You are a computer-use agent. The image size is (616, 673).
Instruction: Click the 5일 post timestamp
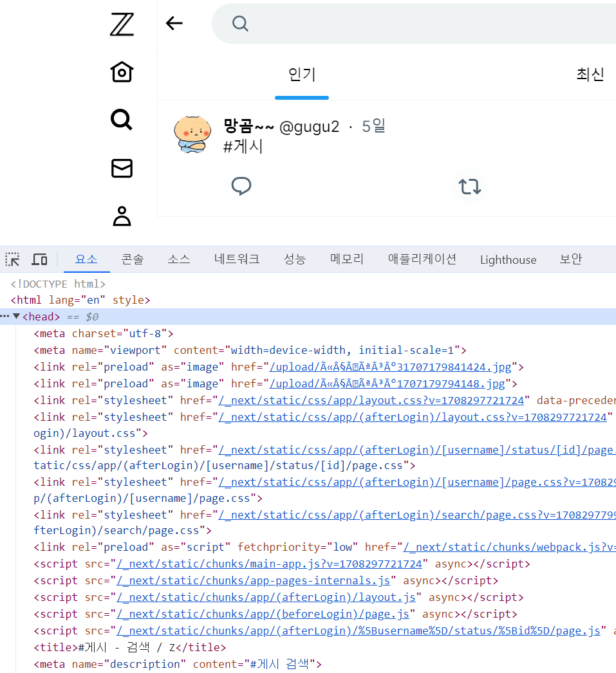pyautogui.click(x=373, y=126)
